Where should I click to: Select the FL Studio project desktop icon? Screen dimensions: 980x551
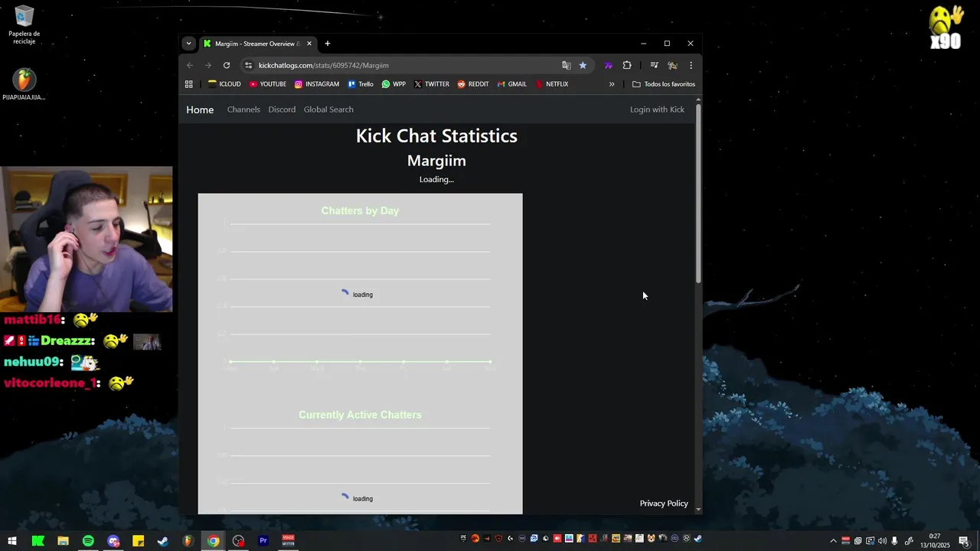[24, 85]
